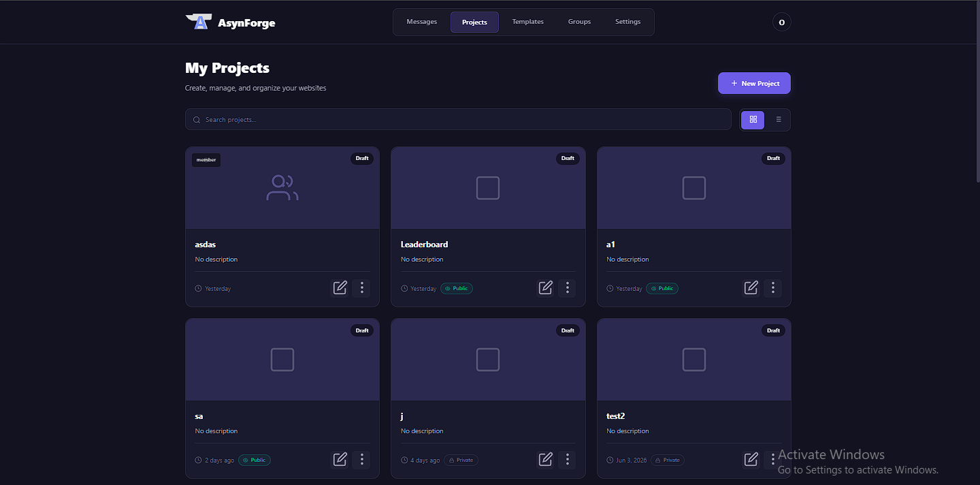
Task: Click the Draft badge on a1 card
Action: coord(773,158)
